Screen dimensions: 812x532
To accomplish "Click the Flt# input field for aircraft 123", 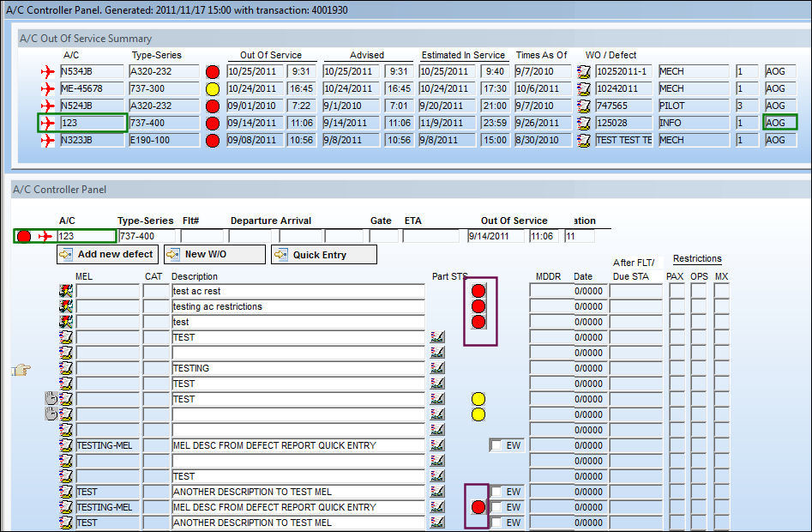I will coord(202,236).
